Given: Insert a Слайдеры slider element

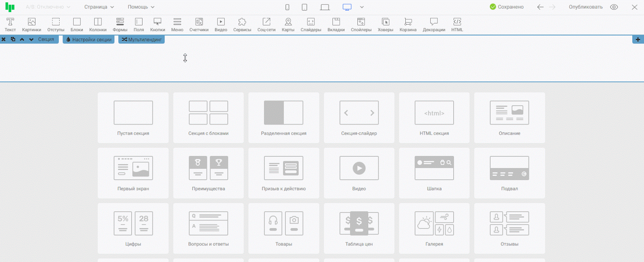Looking at the screenshot, I should coord(311,24).
